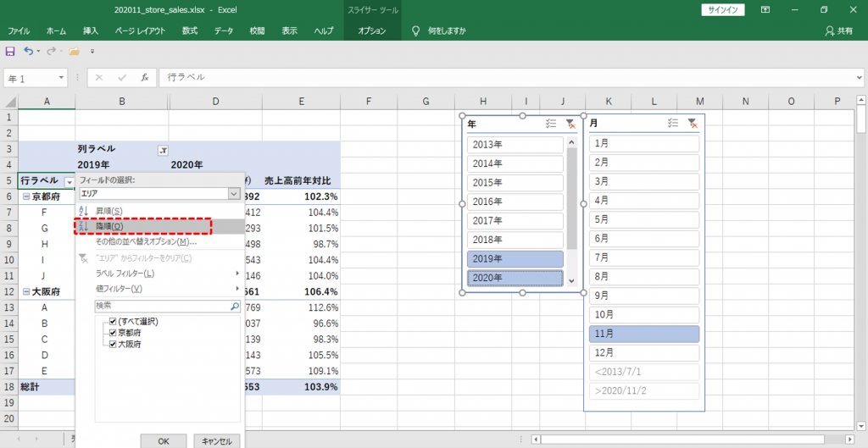Deselect 11月 in the month slicer
The height and width of the screenshot is (448, 868).
click(x=644, y=334)
